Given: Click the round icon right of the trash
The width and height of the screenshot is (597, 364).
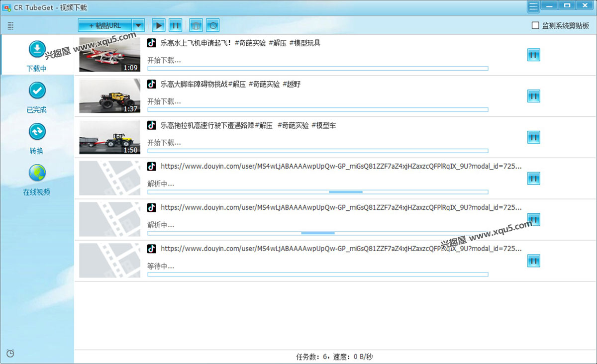Looking at the screenshot, I should [212, 25].
